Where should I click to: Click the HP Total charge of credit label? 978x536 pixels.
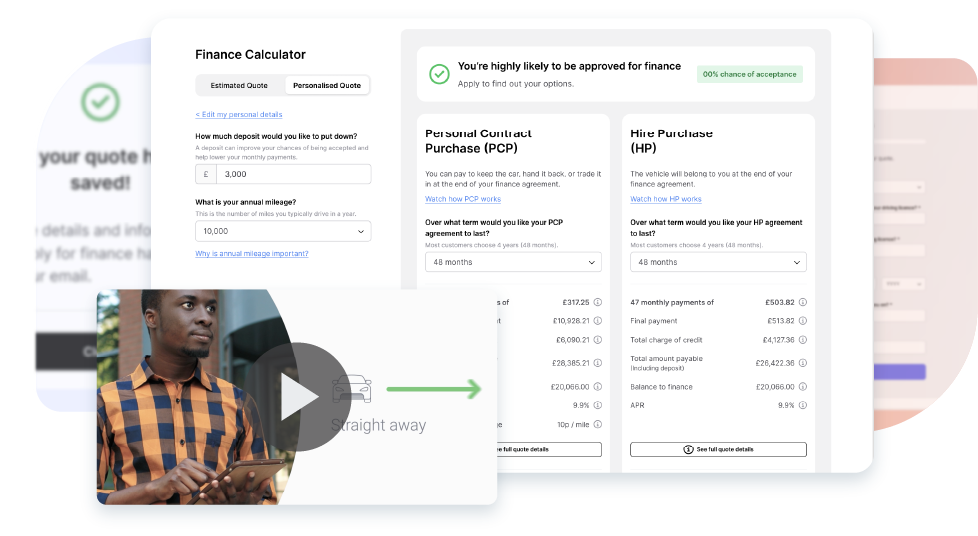(666, 340)
